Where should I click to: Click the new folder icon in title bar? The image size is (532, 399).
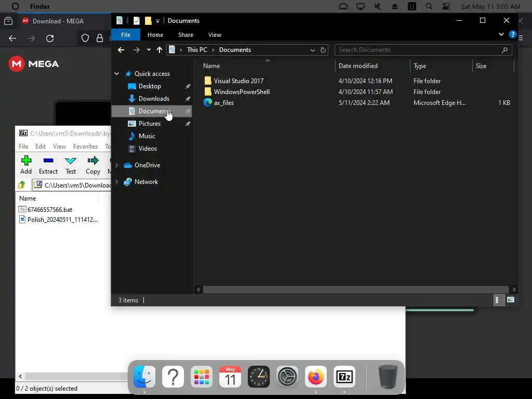[x=148, y=21]
